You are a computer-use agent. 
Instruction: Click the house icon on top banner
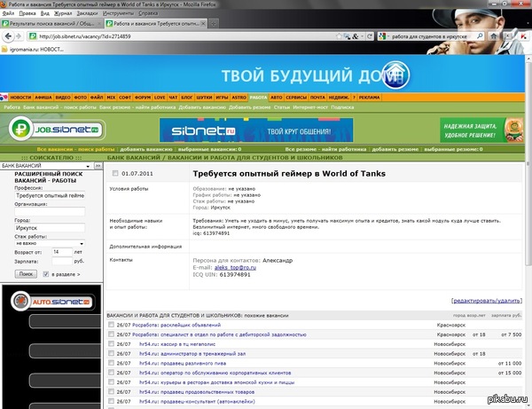[396, 75]
